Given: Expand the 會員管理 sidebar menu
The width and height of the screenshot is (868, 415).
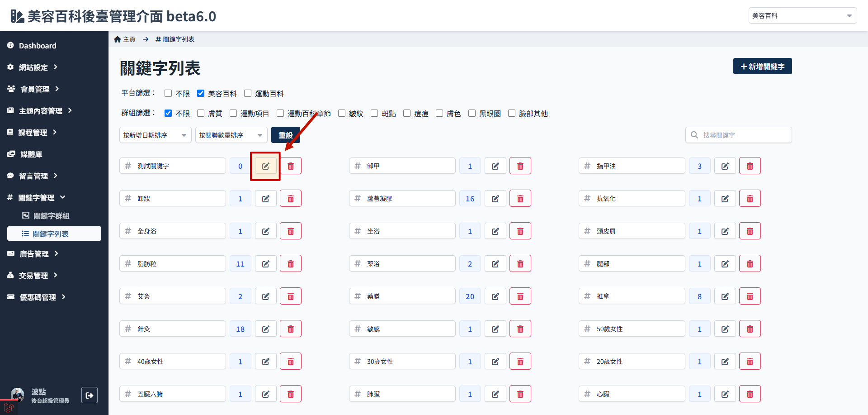Looking at the screenshot, I should pyautogui.click(x=33, y=89).
